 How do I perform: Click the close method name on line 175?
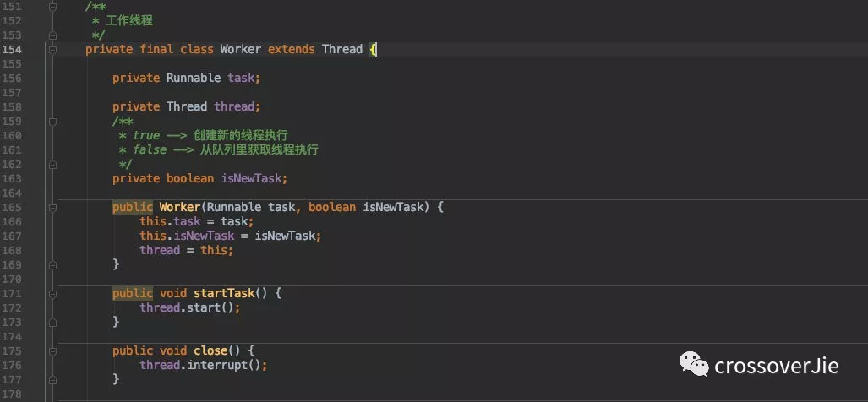click(x=210, y=350)
